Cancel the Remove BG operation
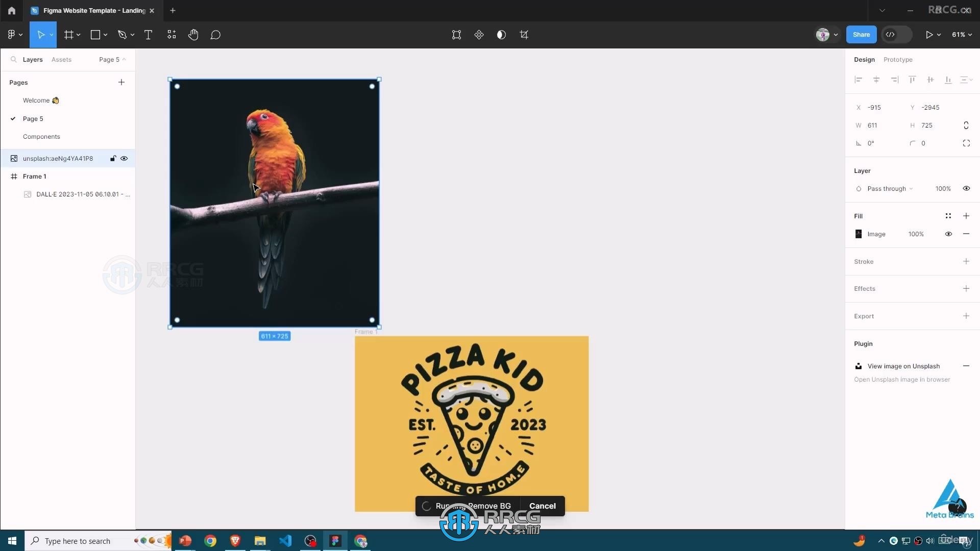 pyautogui.click(x=542, y=505)
